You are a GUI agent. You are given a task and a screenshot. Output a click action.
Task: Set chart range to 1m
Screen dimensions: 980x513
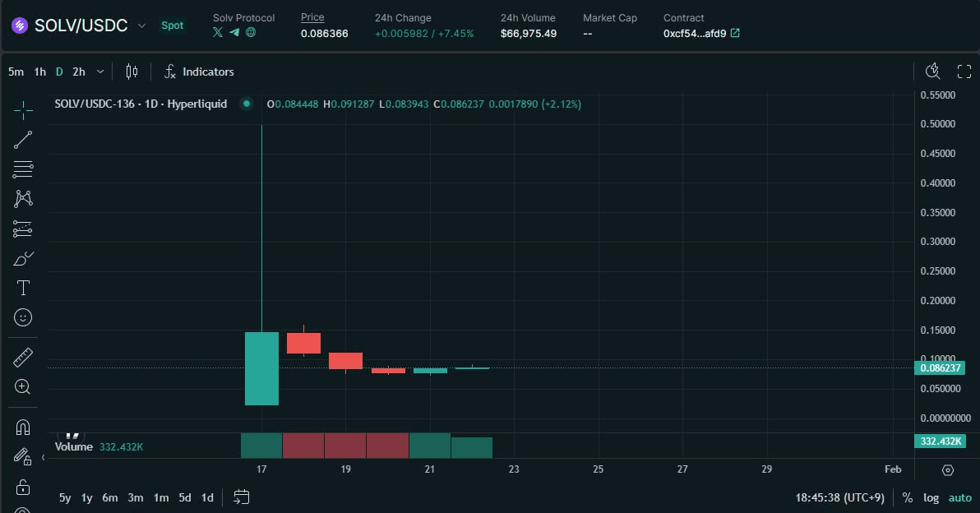point(161,498)
